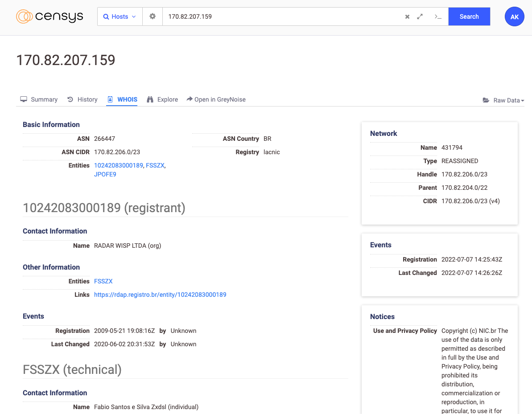Open the Raw Data dropdown
This screenshot has height=414, width=532.
tap(503, 100)
